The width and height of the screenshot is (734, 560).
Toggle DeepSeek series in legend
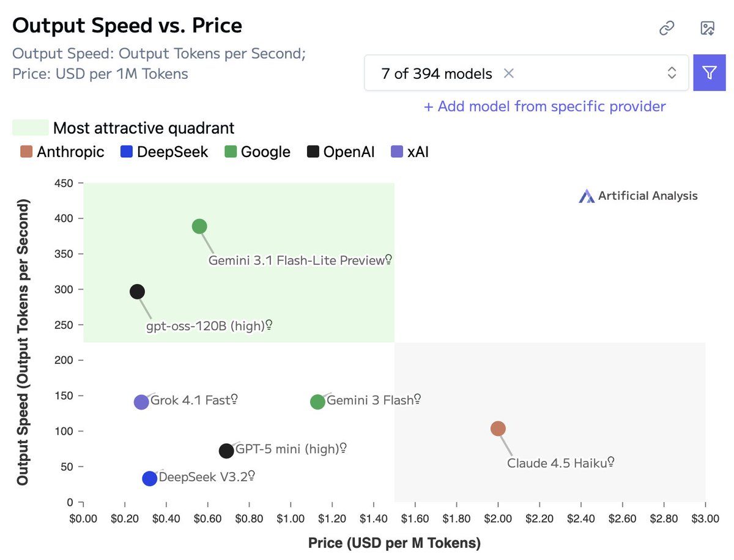[x=164, y=152]
